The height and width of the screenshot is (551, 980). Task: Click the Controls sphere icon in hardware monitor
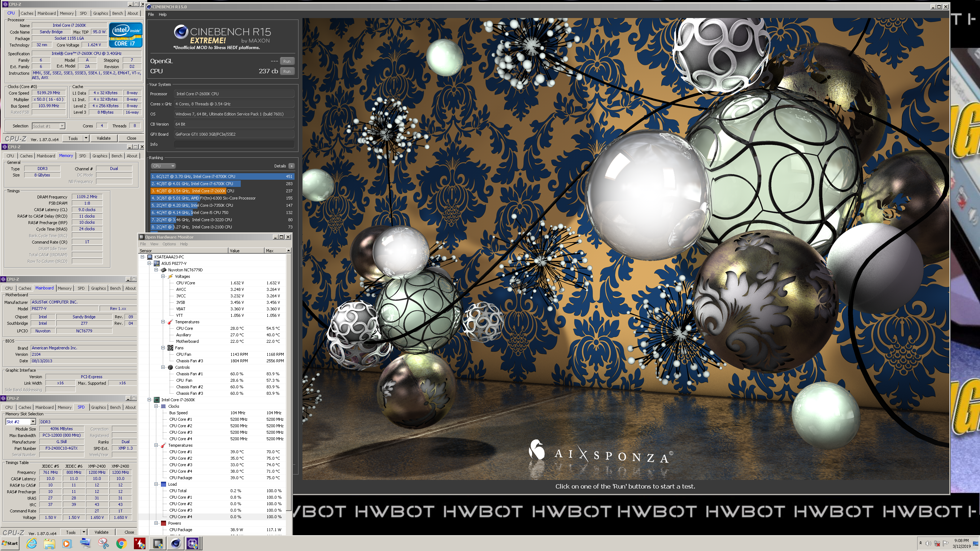pyautogui.click(x=170, y=367)
